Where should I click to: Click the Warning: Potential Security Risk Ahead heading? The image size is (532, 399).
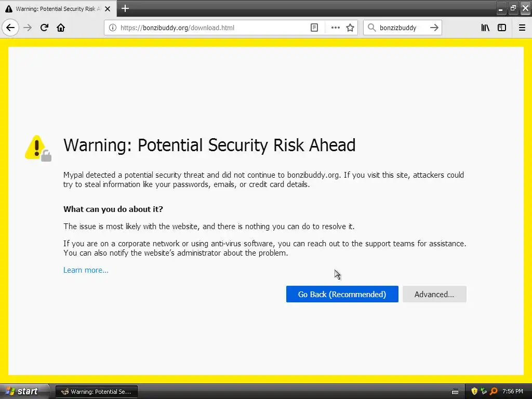[209, 145]
